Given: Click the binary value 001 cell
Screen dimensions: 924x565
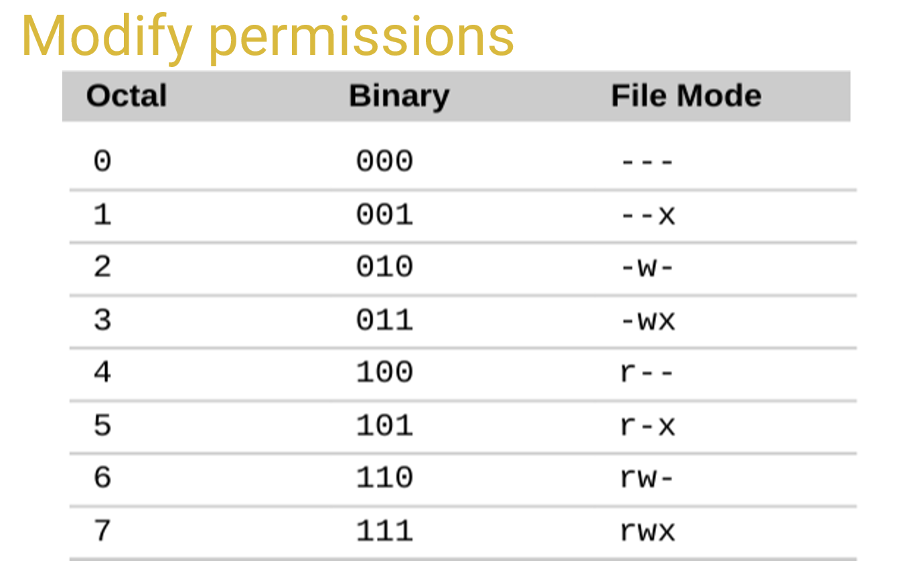Looking at the screenshot, I should click(x=384, y=215).
